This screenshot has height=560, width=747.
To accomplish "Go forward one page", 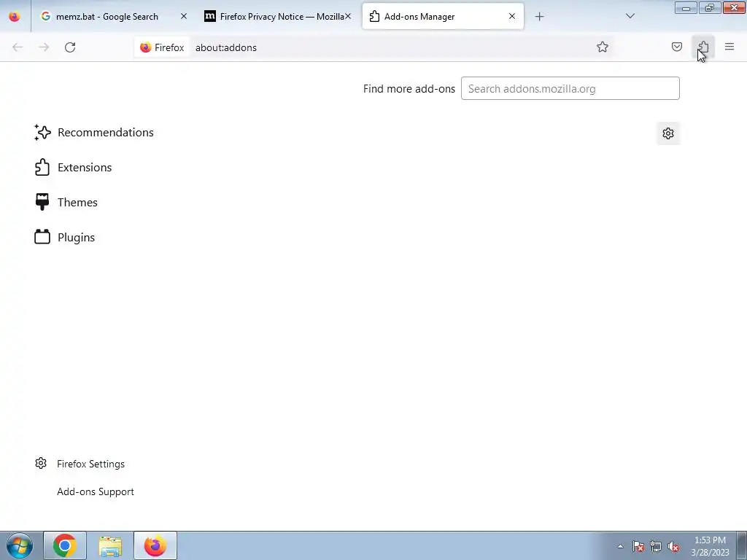I will tap(44, 47).
